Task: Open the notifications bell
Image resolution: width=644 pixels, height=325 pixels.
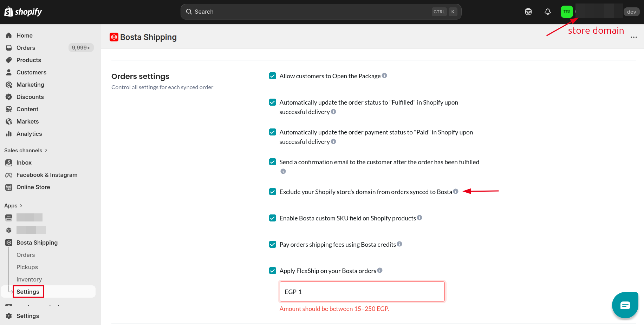Action: [548, 12]
